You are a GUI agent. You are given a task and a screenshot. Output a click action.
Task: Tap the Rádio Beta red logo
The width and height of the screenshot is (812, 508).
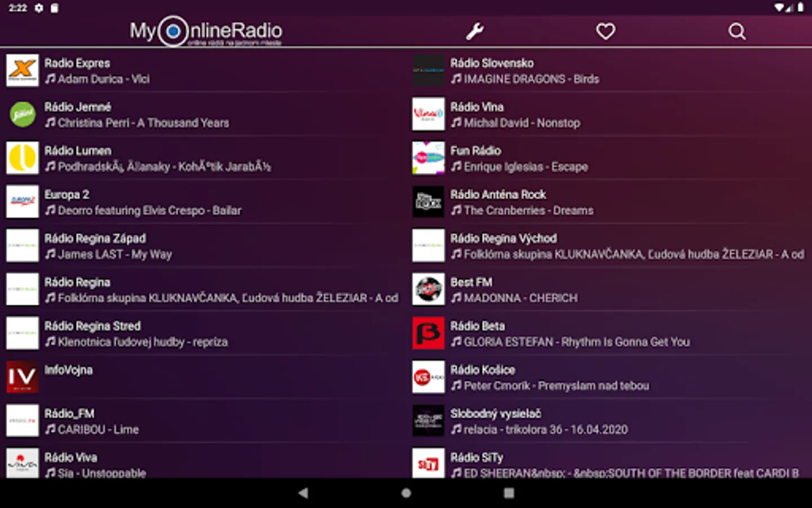click(429, 333)
